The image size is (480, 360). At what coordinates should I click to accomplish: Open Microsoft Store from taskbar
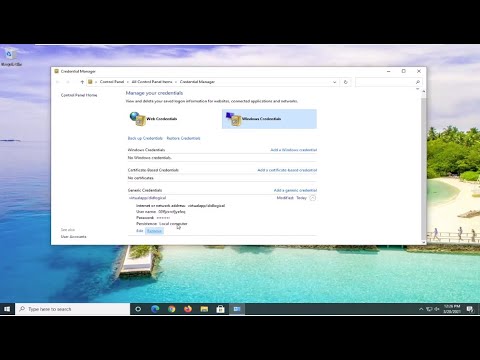pos(220,309)
